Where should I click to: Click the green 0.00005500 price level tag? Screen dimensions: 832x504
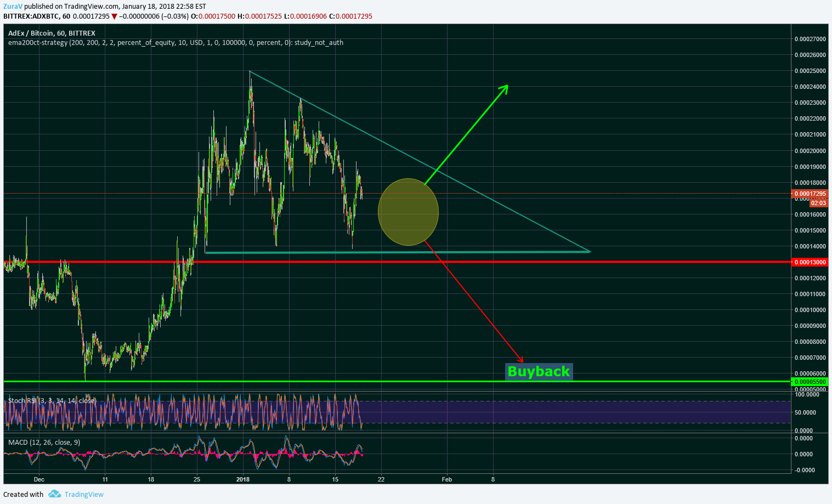click(810, 381)
